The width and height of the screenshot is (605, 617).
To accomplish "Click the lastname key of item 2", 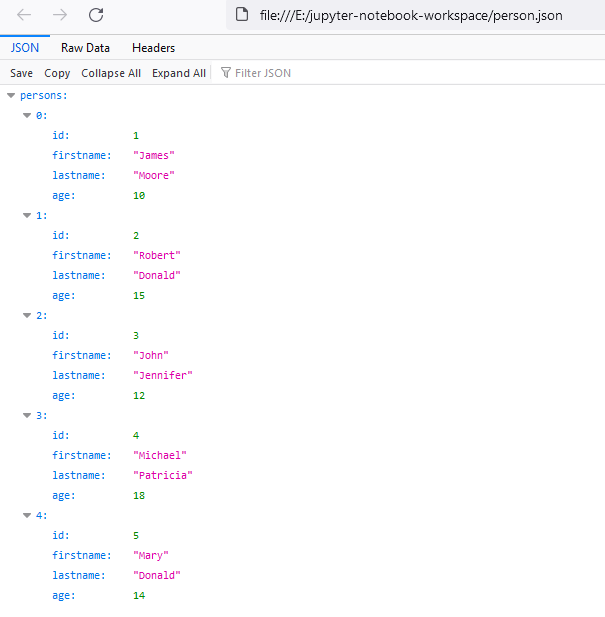I will pyautogui.click(x=79, y=375).
